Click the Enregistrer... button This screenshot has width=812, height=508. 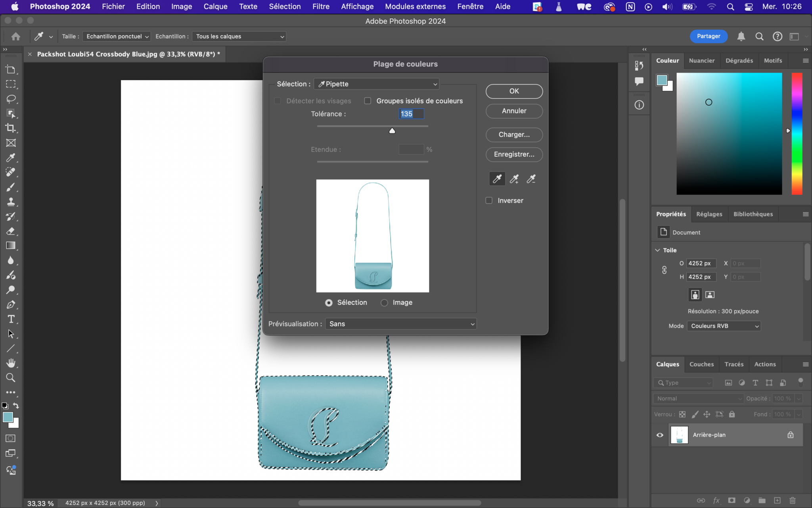click(514, 154)
